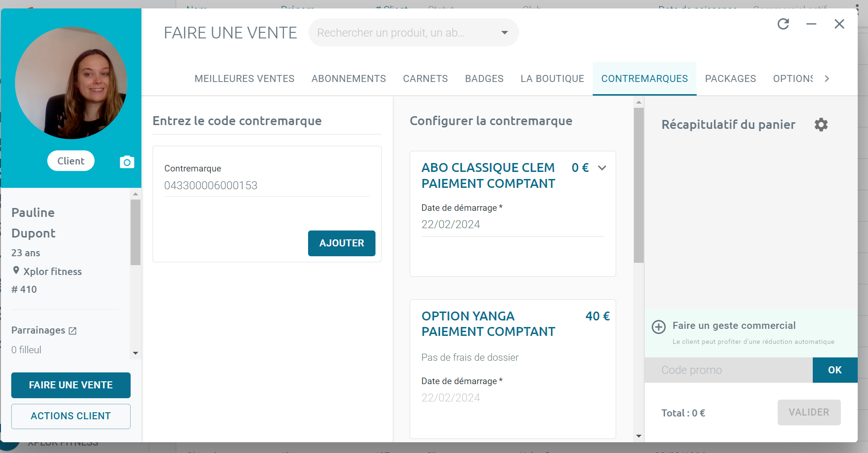The width and height of the screenshot is (868, 453).
Task: Open the cart settings gear icon
Action: [x=821, y=124]
